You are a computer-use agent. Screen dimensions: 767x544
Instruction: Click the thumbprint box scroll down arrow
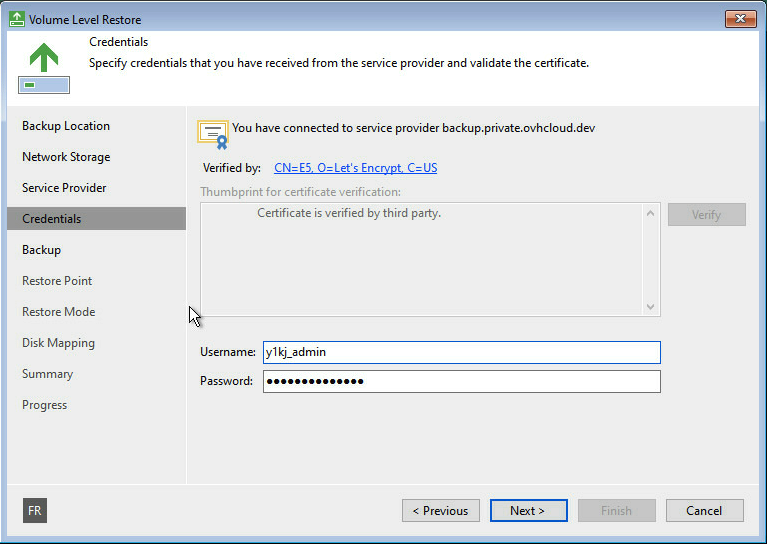(x=651, y=307)
